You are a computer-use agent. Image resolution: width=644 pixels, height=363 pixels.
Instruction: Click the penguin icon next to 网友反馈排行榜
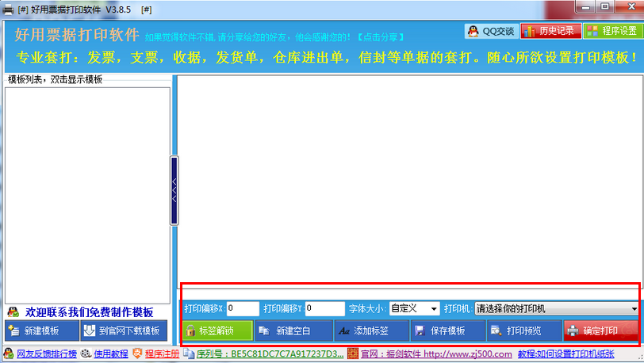click(9, 353)
